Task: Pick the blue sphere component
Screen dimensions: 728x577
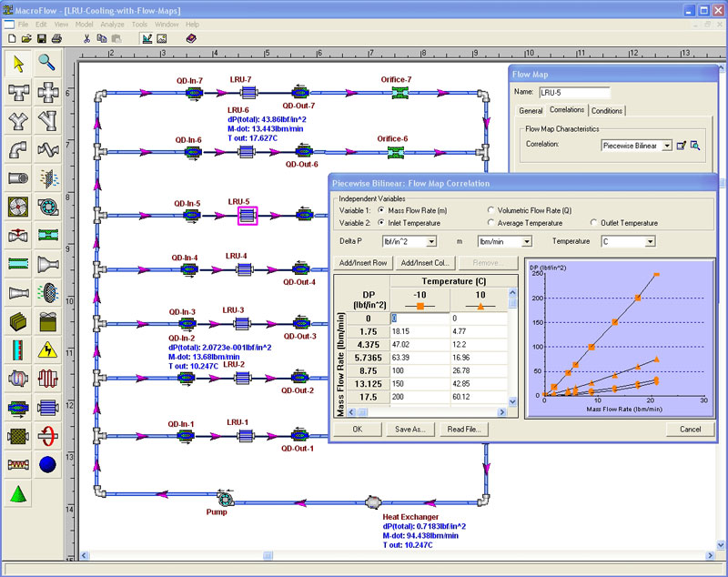Action: click(47, 465)
